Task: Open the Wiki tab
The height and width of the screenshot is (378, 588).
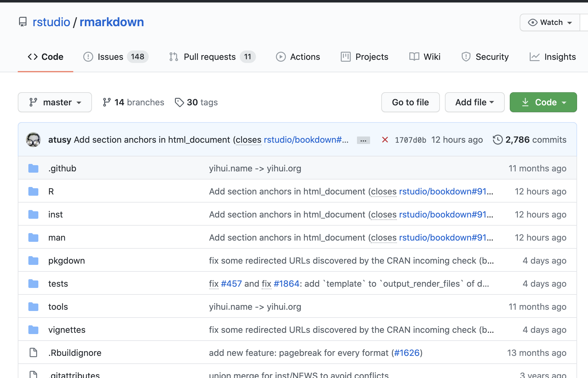Action: click(x=425, y=57)
